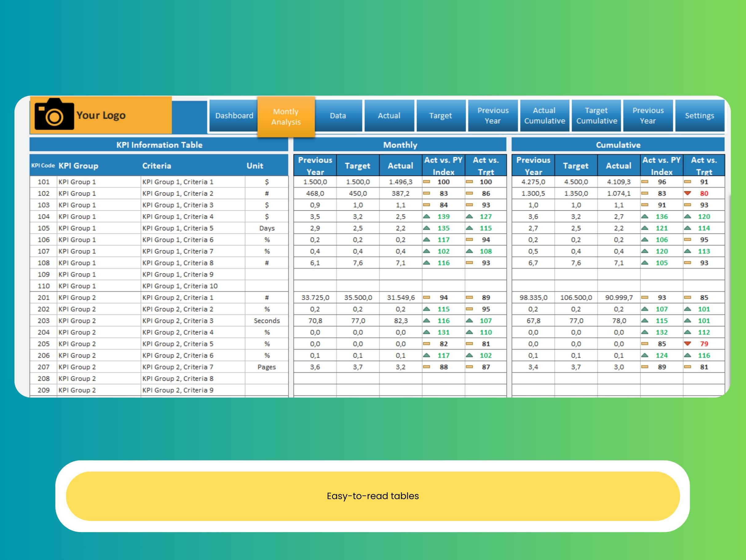Screen dimensions: 746x560
Task: Open the Settings tab
Action: tap(700, 115)
